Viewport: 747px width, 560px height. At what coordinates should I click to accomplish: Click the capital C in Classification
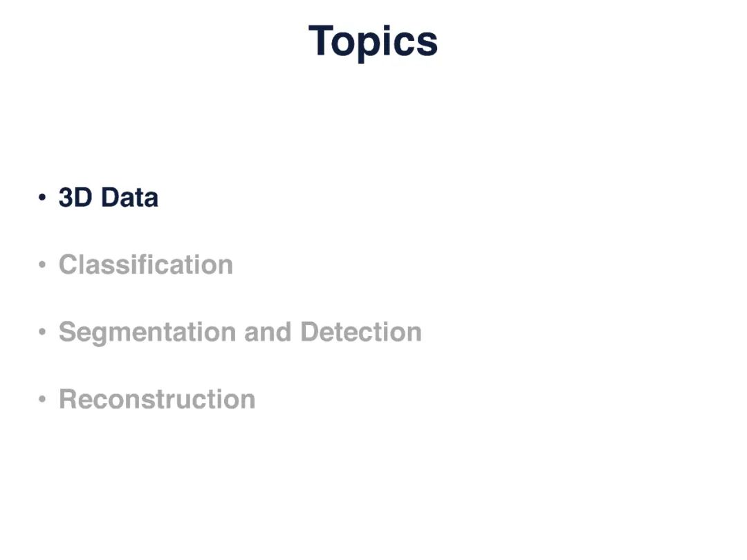click(68, 265)
